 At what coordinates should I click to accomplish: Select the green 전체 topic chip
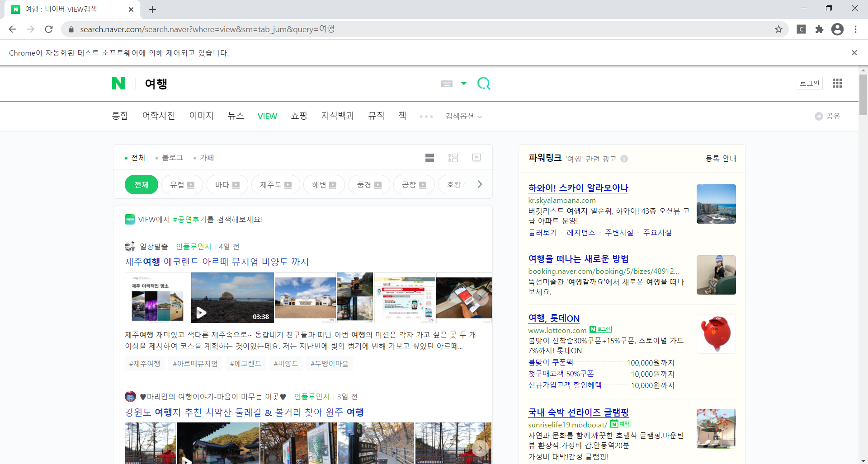(142, 184)
